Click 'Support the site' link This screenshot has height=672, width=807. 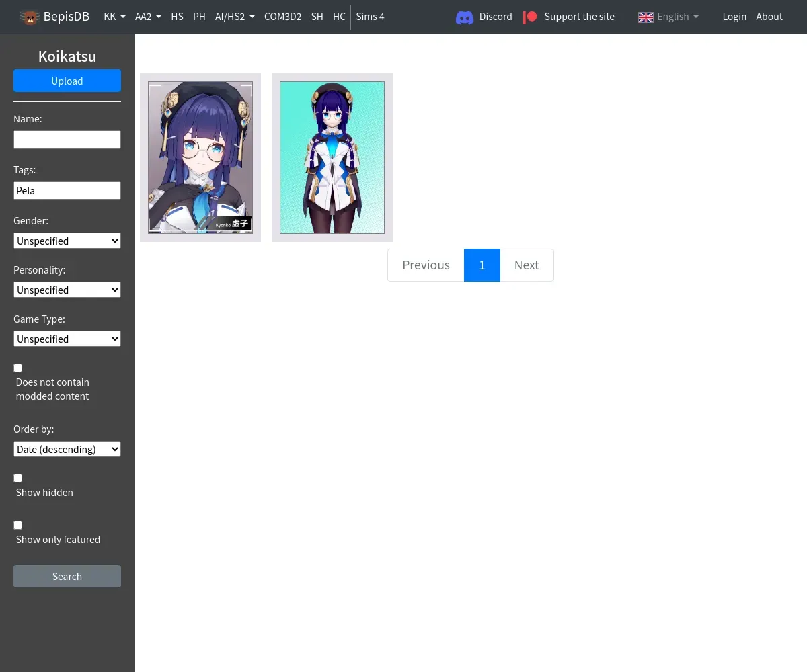(579, 17)
